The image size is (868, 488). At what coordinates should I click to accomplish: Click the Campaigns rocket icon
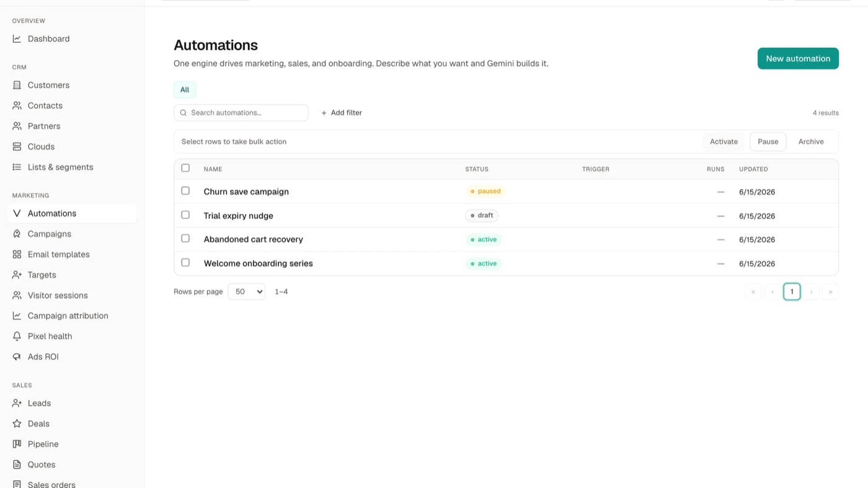click(x=17, y=234)
